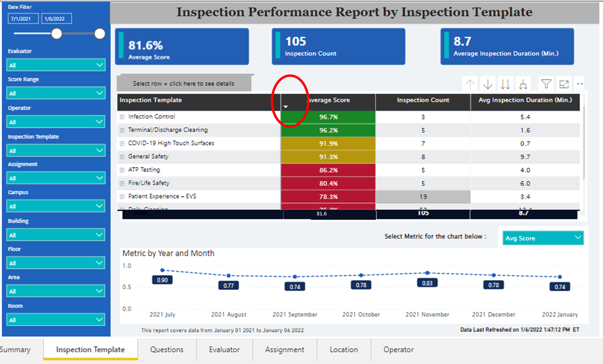The image size is (603, 364).
Task: Open the filters icon above the table
Action: pos(546,84)
